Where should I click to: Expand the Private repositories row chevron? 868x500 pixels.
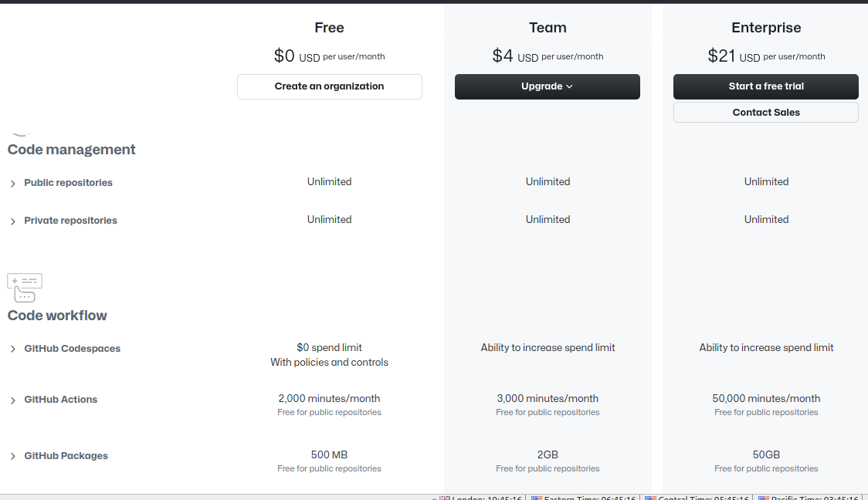(12, 221)
